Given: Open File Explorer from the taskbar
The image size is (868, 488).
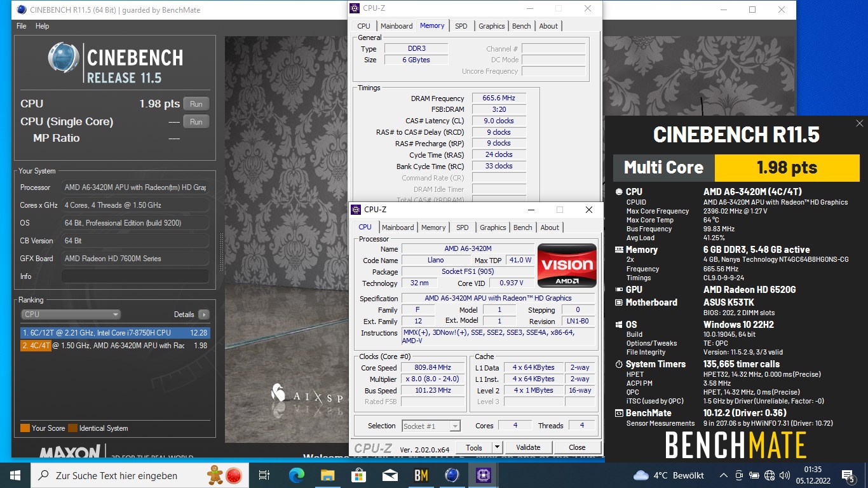Looking at the screenshot, I should pyautogui.click(x=328, y=475).
